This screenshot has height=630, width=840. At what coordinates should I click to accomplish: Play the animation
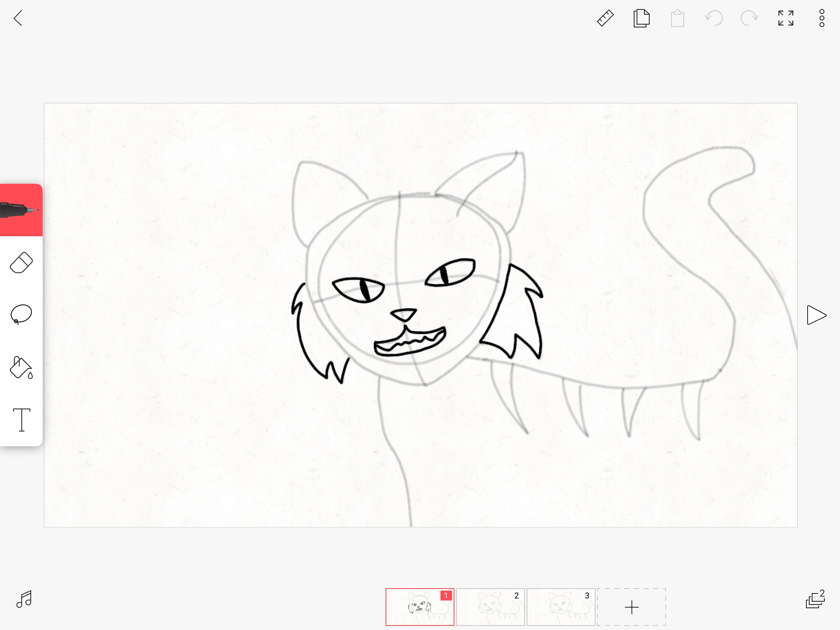[x=816, y=315]
